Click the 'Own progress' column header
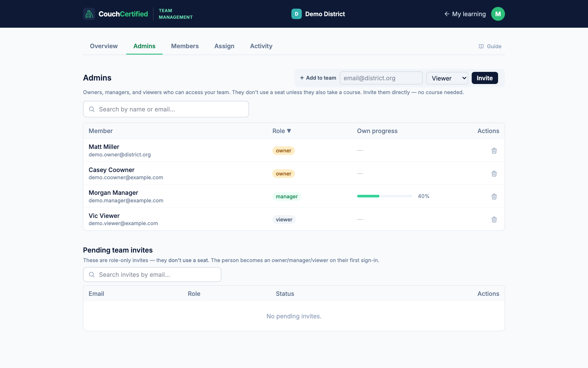Screen dimensions: 588x368 pos(377,131)
